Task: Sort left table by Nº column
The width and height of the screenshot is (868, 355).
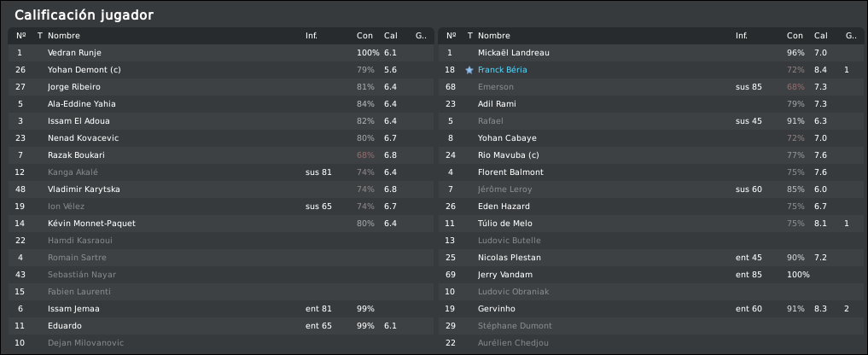Action: pos(20,36)
